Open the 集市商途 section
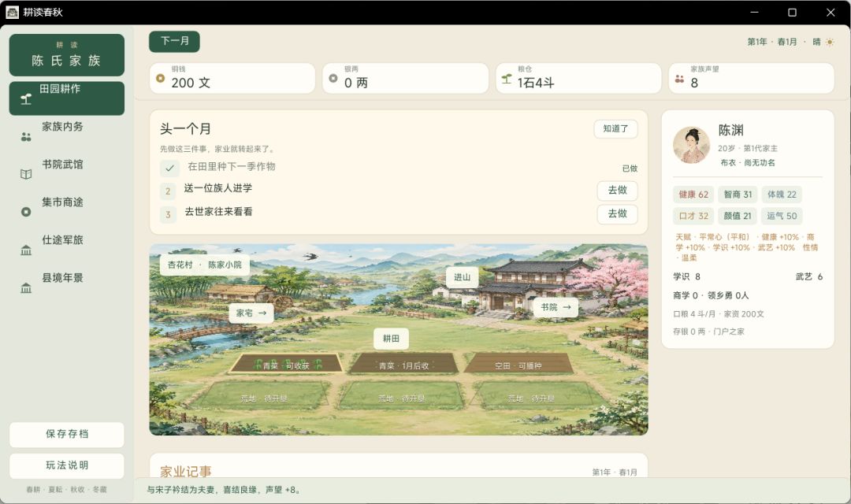851x504 pixels. click(67, 212)
